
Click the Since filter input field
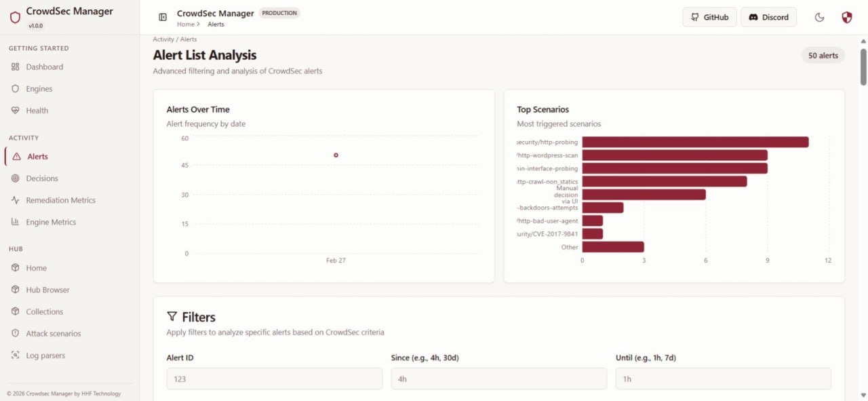coord(498,379)
